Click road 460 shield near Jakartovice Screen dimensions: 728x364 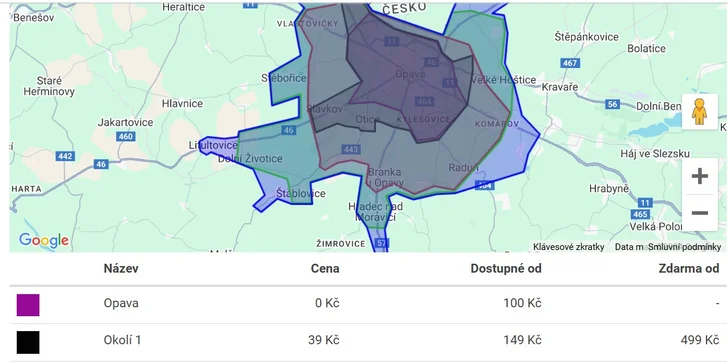coord(126,136)
